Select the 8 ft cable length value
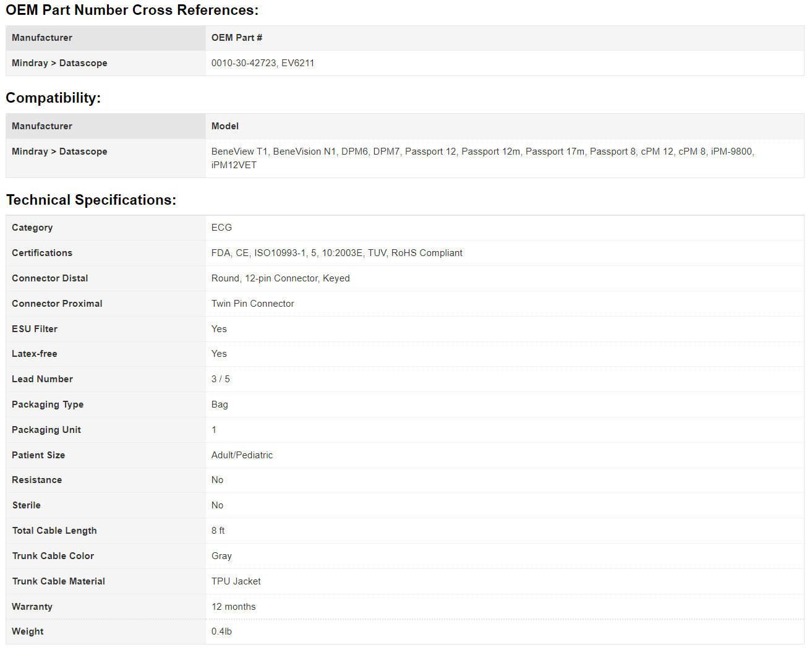 (x=218, y=531)
